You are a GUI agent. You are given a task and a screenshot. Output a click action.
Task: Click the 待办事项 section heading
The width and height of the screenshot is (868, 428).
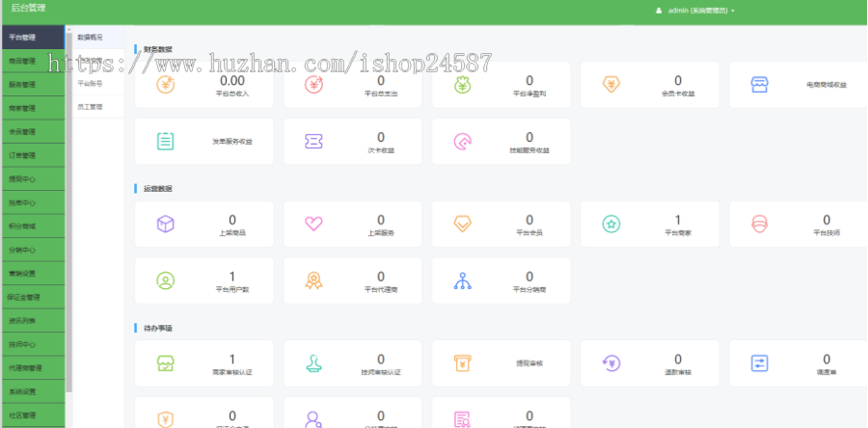(158, 328)
